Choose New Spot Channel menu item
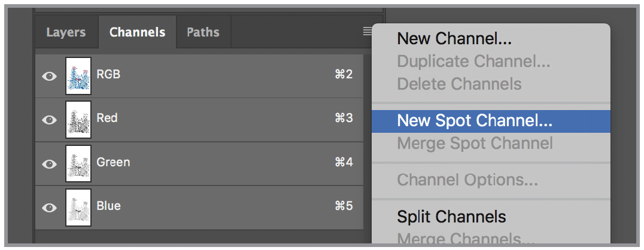 pyautogui.click(x=475, y=121)
